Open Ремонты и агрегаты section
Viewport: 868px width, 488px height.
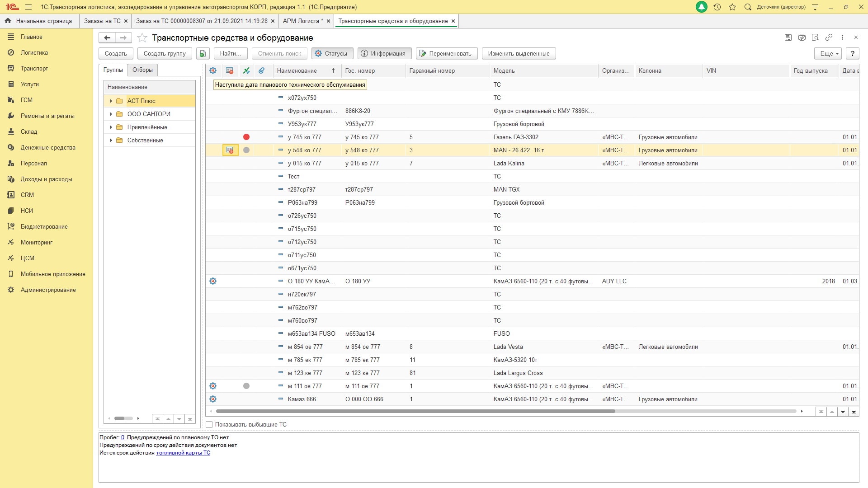[x=47, y=116]
